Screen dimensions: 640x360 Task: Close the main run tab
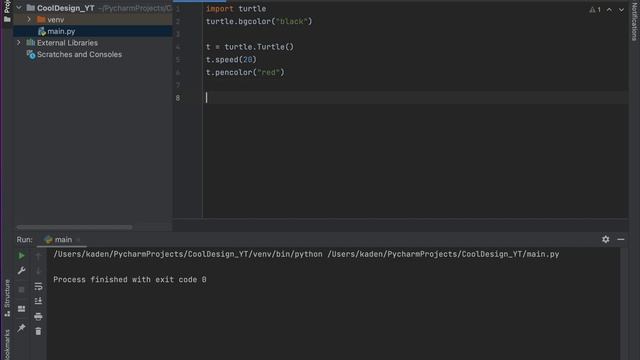pyautogui.click(x=78, y=240)
